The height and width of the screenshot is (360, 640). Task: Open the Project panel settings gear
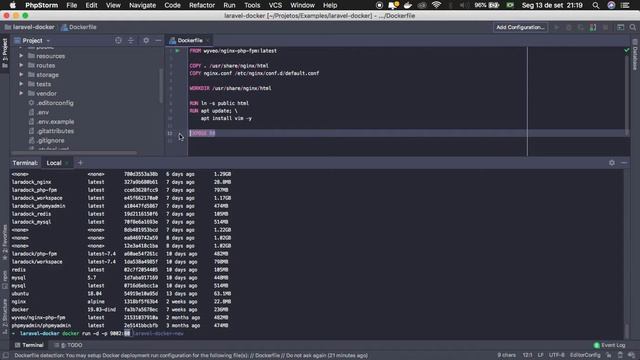(x=146, y=40)
